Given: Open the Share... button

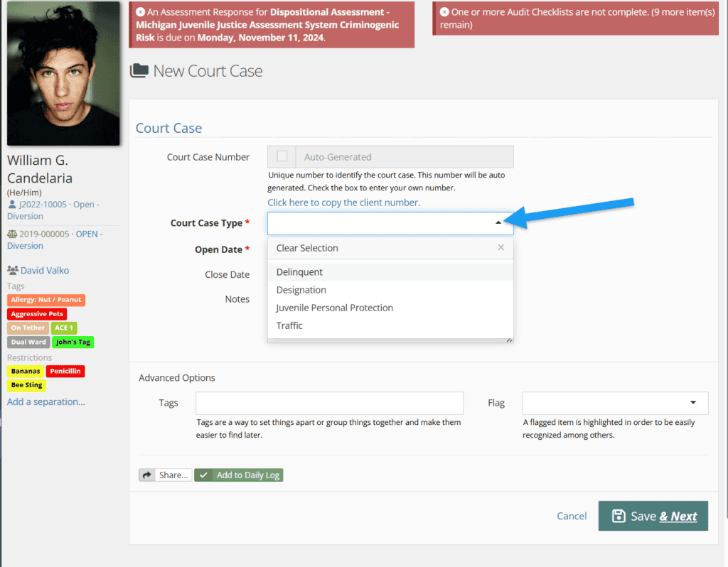Looking at the screenshot, I should tap(166, 475).
